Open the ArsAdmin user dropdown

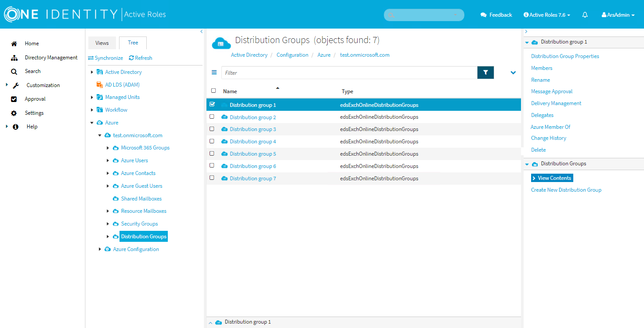click(618, 15)
